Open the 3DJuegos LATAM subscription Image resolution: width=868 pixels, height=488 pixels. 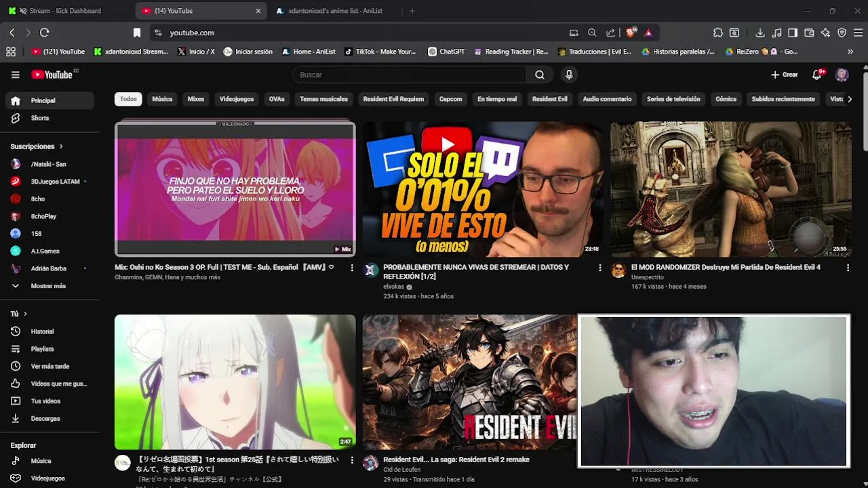[50, 182]
